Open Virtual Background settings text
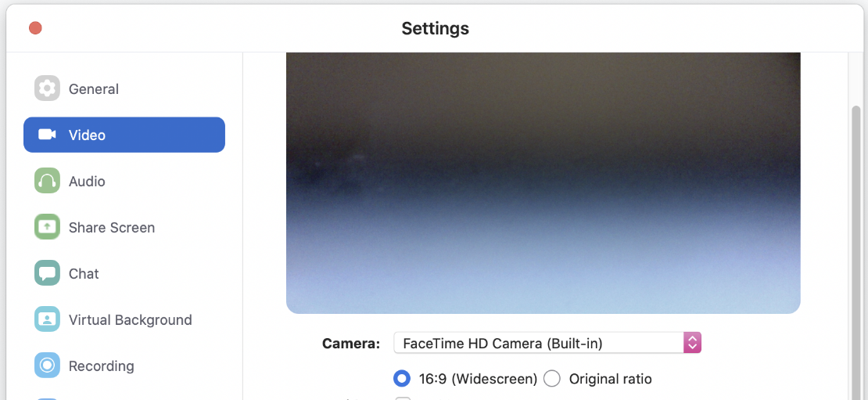This screenshot has width=868, height=400. tap(130, 319)
